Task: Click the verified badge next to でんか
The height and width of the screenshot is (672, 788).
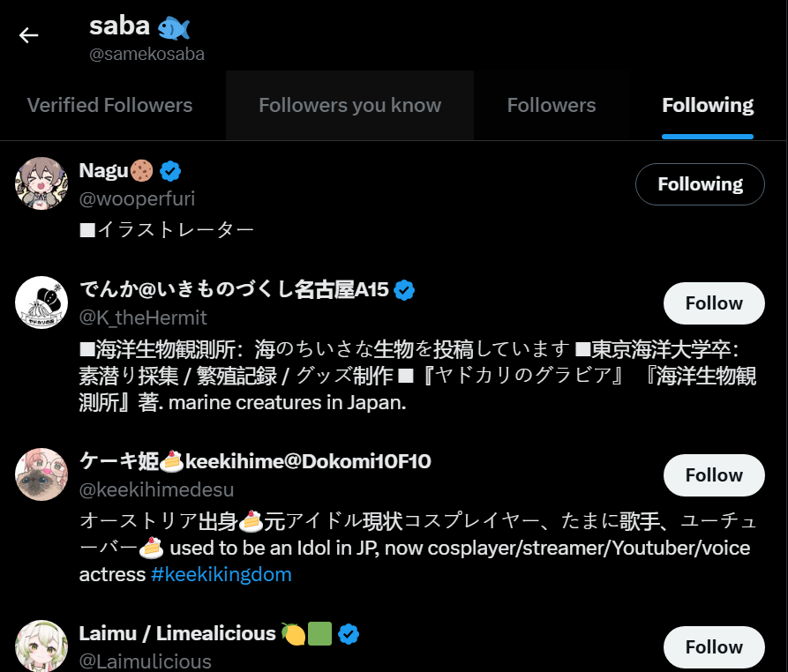Action: [404, 289]
